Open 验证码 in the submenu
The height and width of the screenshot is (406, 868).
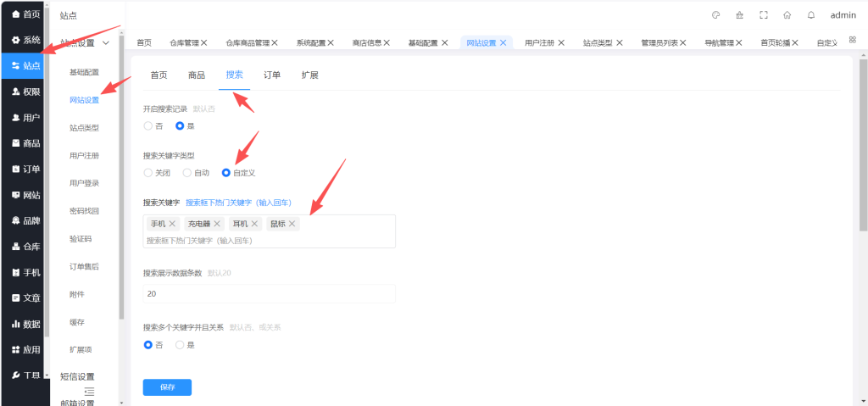point(81,239)
